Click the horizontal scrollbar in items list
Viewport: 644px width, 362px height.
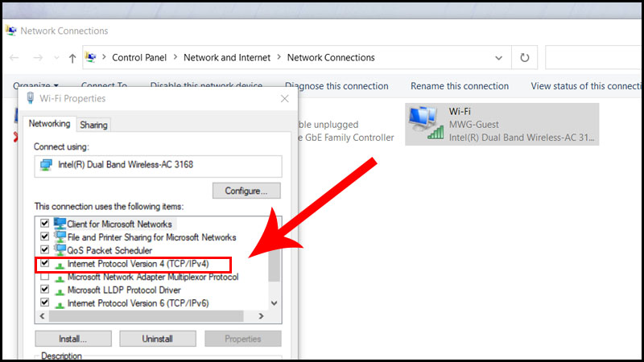pos(147,316)
